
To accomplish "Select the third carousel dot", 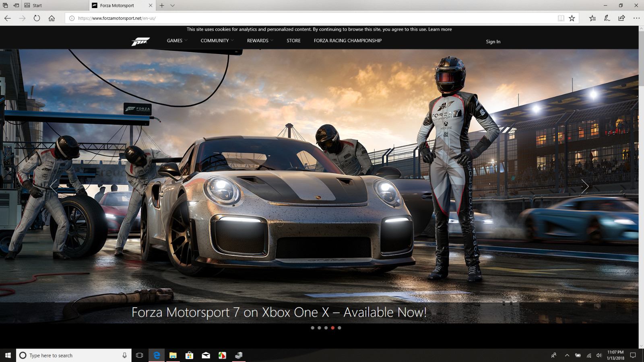I will (x=326, y=328).
